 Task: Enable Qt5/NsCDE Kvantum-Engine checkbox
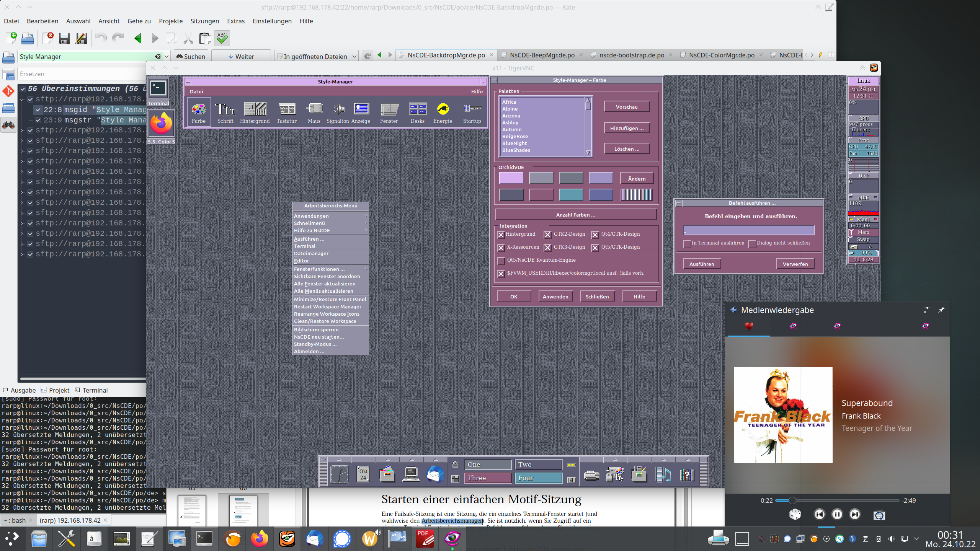tap(501, 261)
